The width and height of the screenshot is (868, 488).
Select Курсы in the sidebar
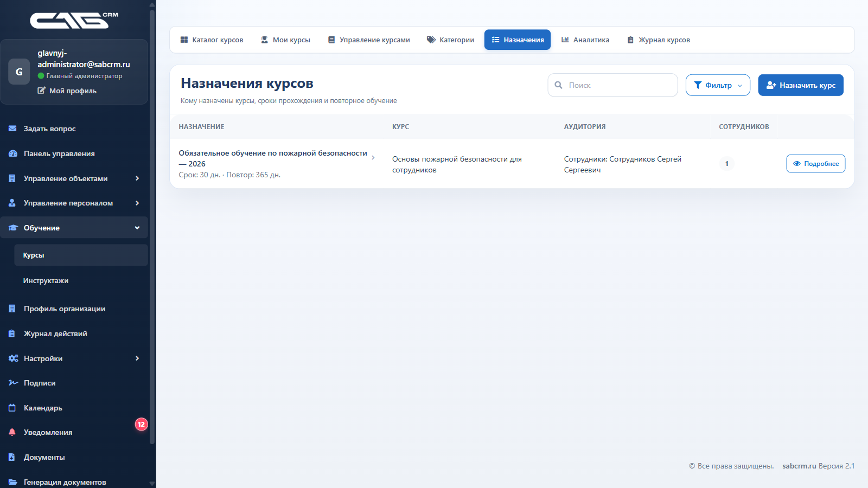(x=81, y=255)
